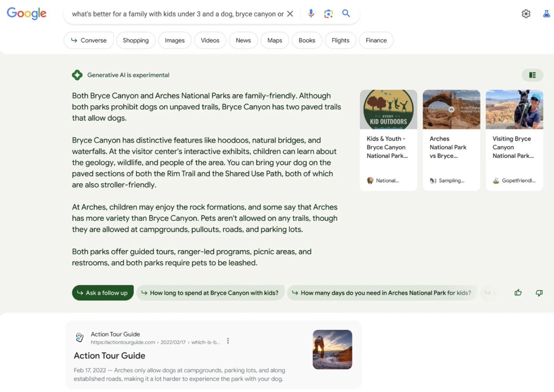This screenshot has width=554, height=392.
Task: Give the AI answer a thumbs up
Action: [518, 292]
